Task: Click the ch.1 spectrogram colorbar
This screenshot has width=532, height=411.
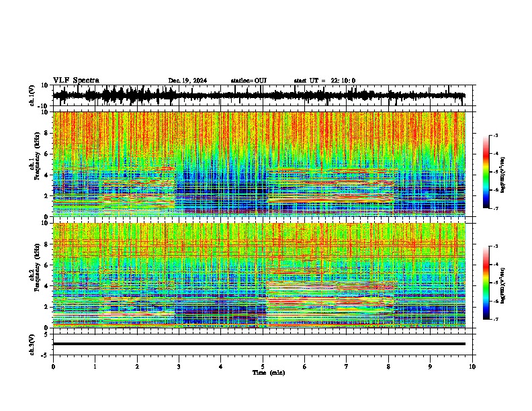Action: point(486,172)
